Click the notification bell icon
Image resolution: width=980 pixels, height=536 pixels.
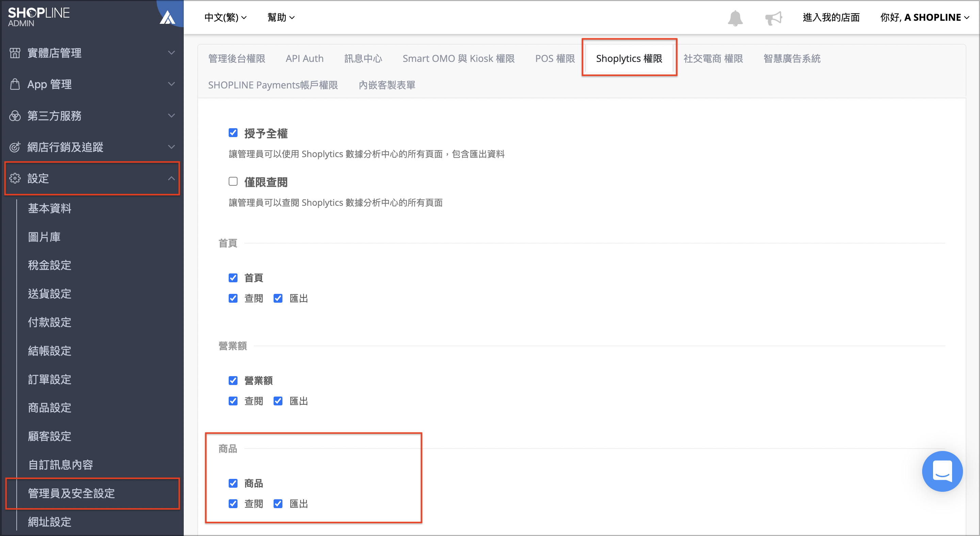[x=735, y=18]
